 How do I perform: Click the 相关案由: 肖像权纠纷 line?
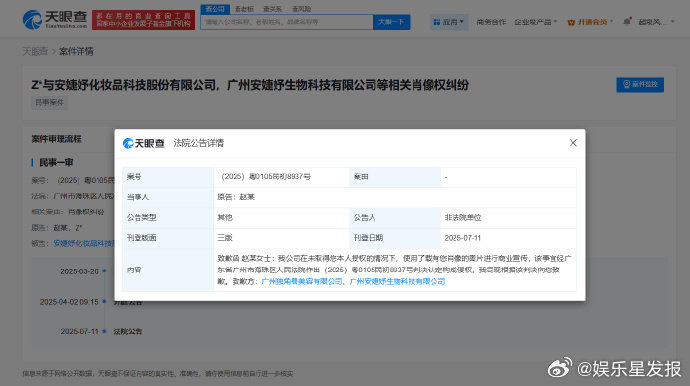pos(68,212)
